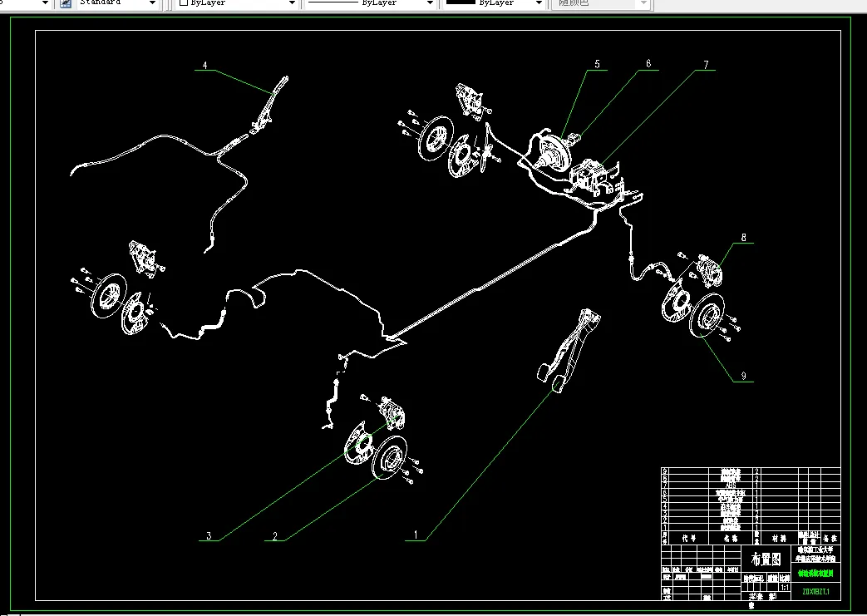Select the 代号 column header
867x616 pixels.
click(x=689, y=538)
